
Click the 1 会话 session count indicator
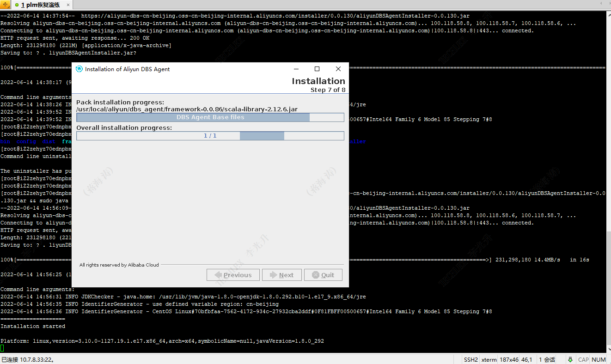[x=547, y=359]
